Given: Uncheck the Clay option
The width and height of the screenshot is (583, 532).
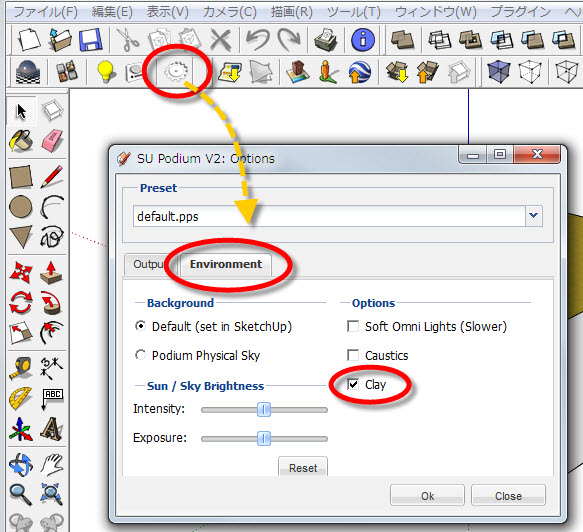Looking at the screenshot, I should point(353,384).
